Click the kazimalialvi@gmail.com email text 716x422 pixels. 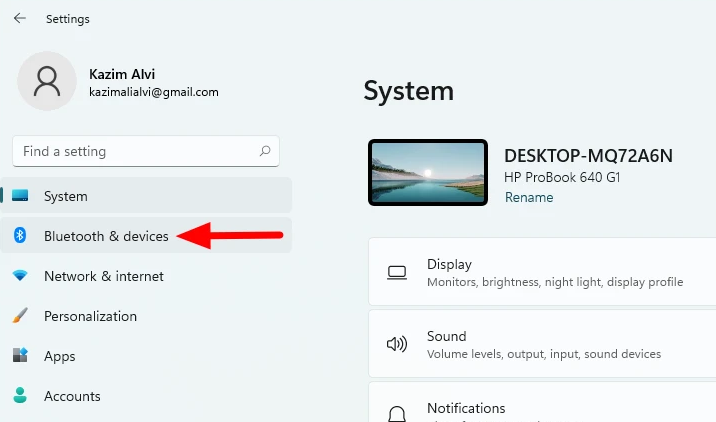pos(153,92)
